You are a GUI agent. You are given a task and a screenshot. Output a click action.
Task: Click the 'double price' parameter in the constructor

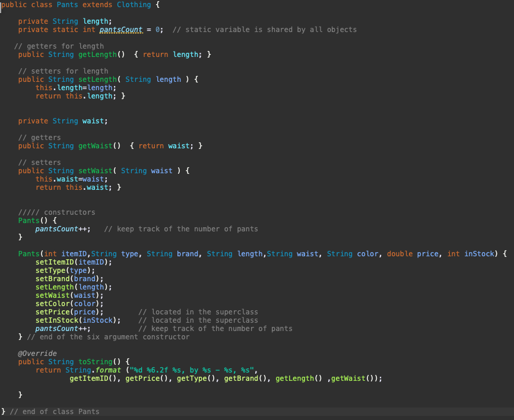413,254
